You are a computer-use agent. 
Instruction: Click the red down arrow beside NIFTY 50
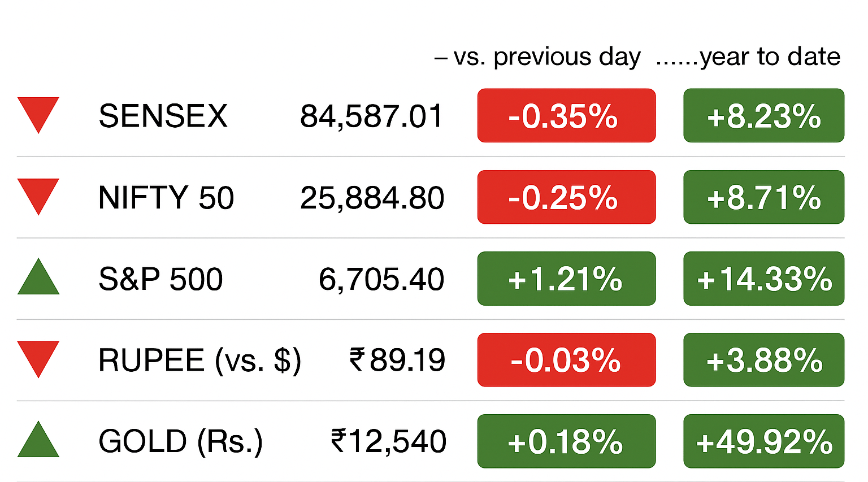pos(38,194)
